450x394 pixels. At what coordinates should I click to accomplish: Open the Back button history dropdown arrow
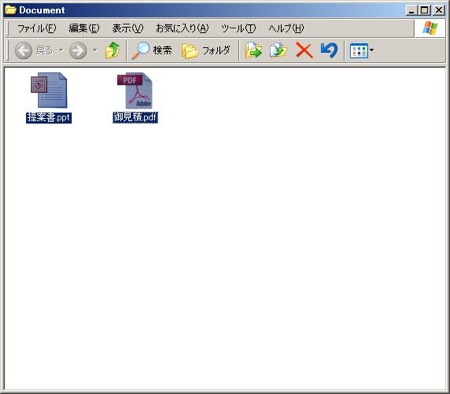[61, 51]
